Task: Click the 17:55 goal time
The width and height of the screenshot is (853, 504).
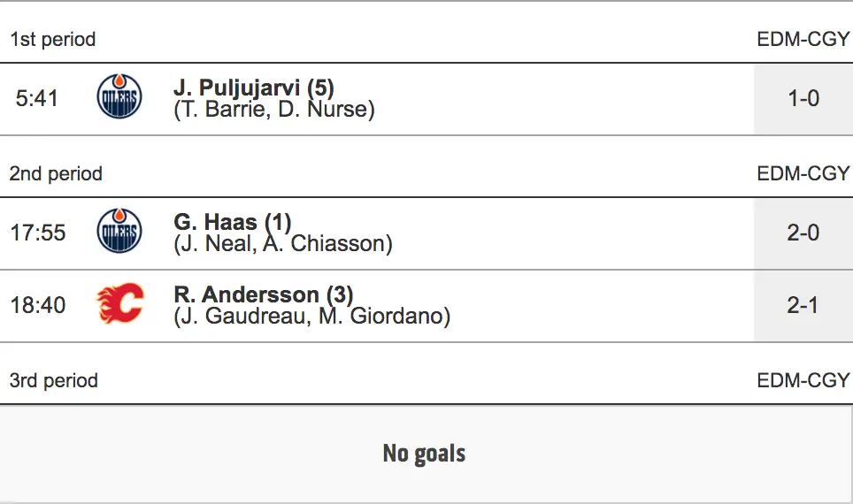Action: click(38, 233)
